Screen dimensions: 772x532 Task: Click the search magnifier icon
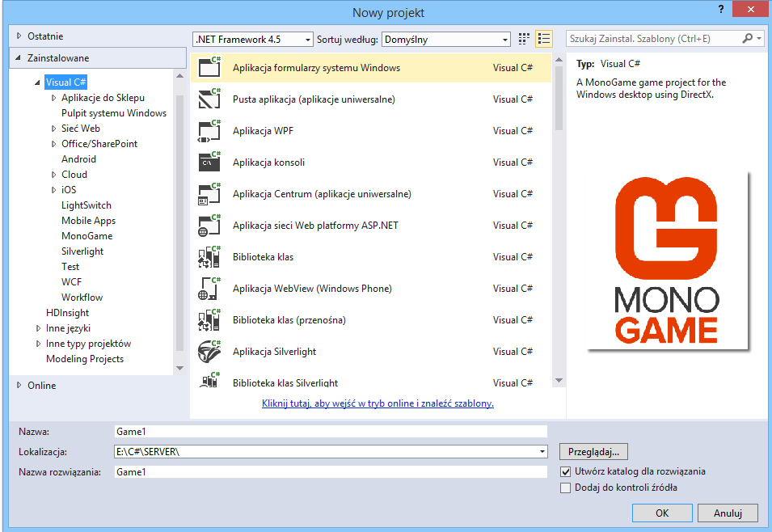coord(747,39)
